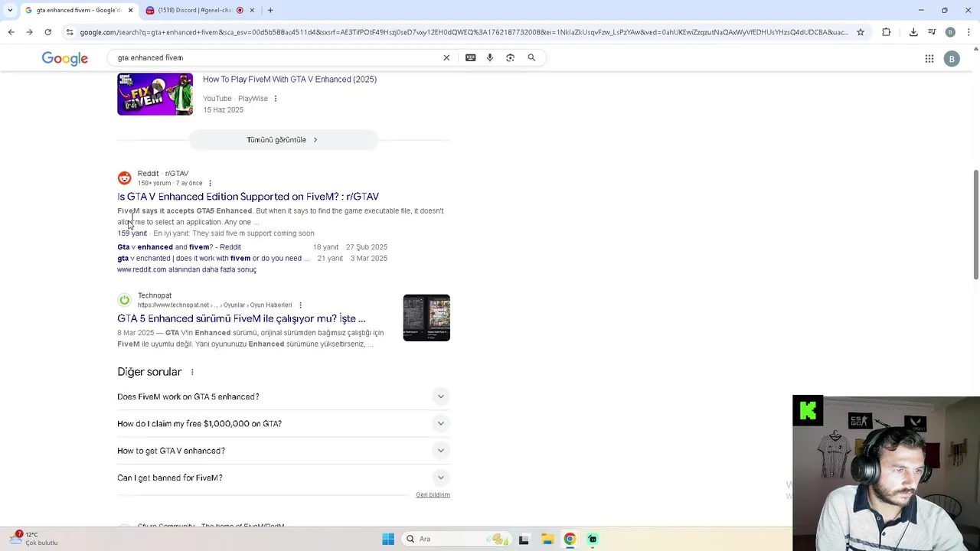Open Gta v enhanced and fivem? - Reddit
This screenshot has height=551, width=980.
pyautogui.click(x=179, y=247)
